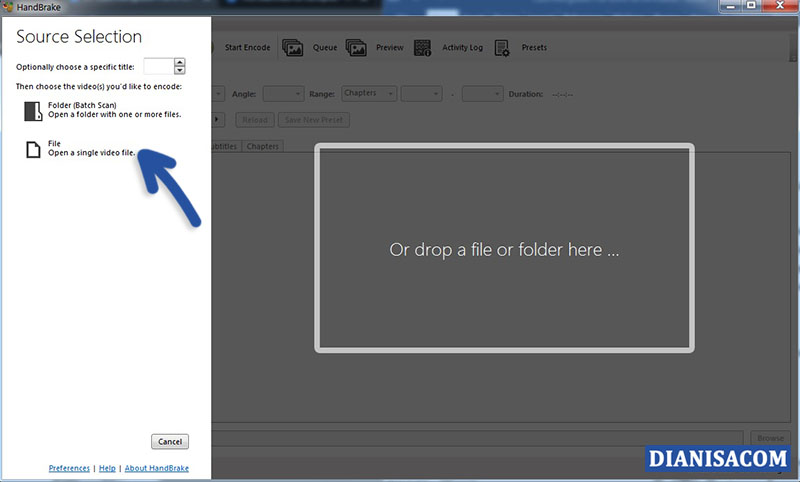Minimize the HandBrake window
Image resolution: width=800 pixels, height=482 pixels.
730,6
